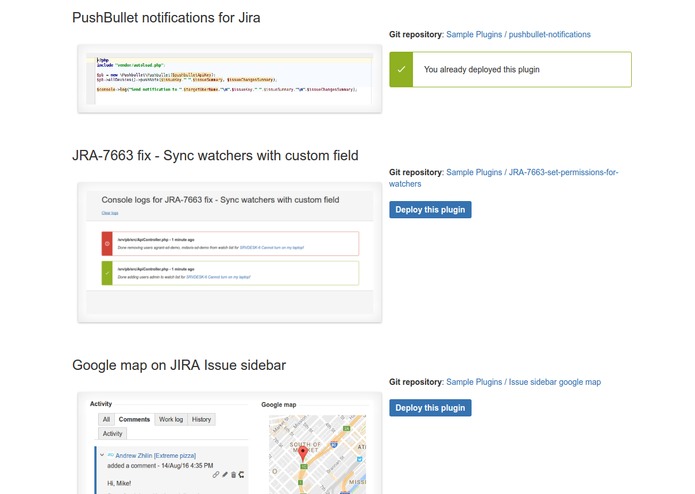
Task: Click the pencil edit icon on Andrew Zhilin's comment
Action: (225, 475)
